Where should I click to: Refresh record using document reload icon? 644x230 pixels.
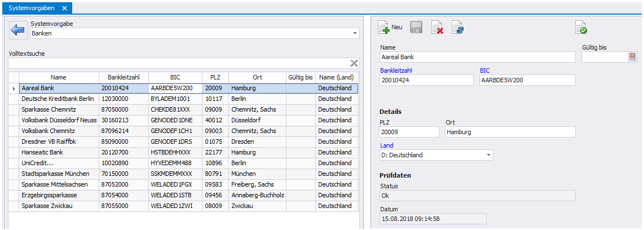tap(457, 28)
